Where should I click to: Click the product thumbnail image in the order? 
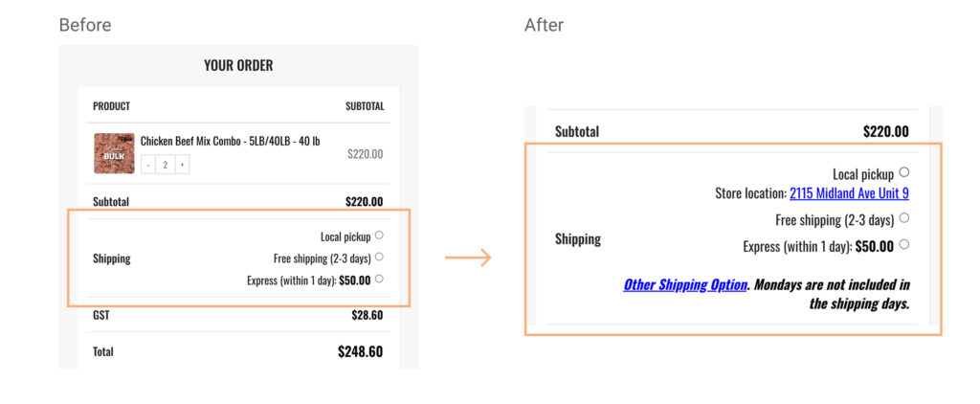114,153
